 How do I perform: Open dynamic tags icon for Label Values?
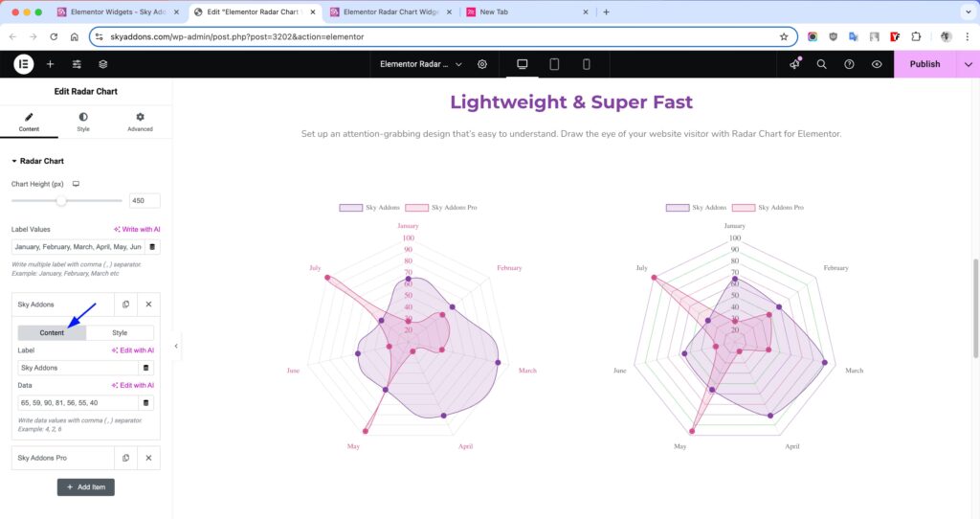click(x=152, y=247)
